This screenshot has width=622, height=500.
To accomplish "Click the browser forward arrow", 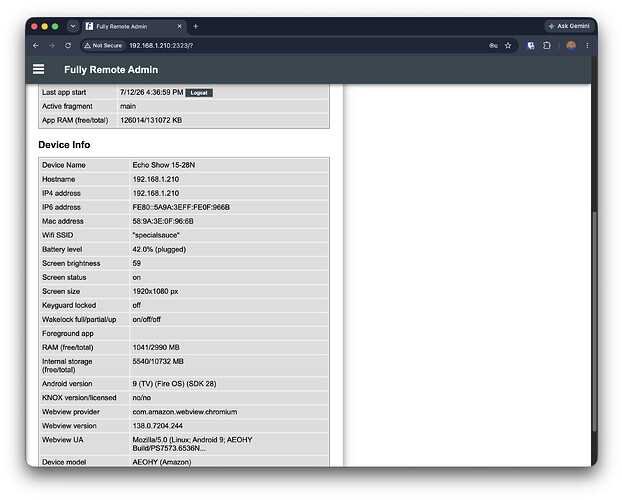I will pyautogui.click(x=52, y=46).
